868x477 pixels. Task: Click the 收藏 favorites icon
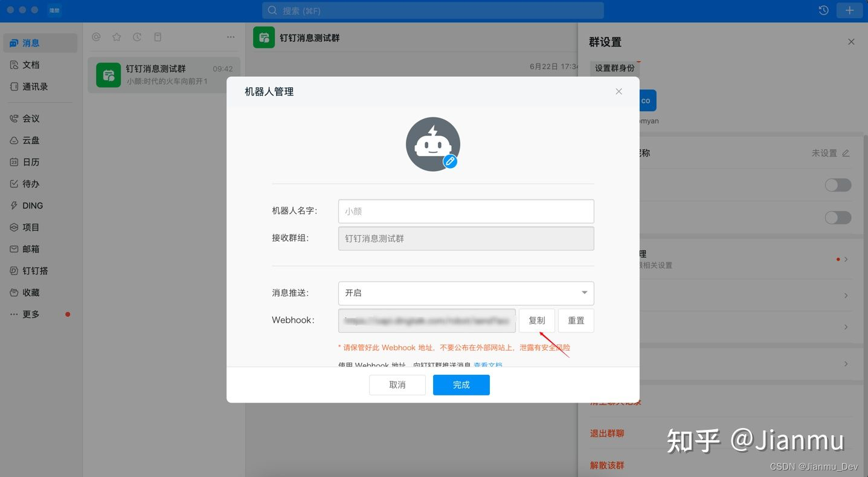pos(14,293)
